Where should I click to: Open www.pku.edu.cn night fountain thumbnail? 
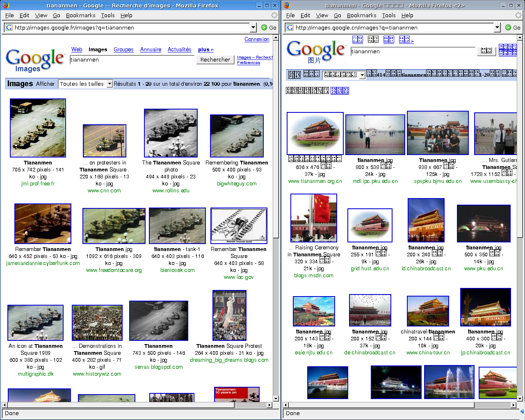(x=484, y=224)
